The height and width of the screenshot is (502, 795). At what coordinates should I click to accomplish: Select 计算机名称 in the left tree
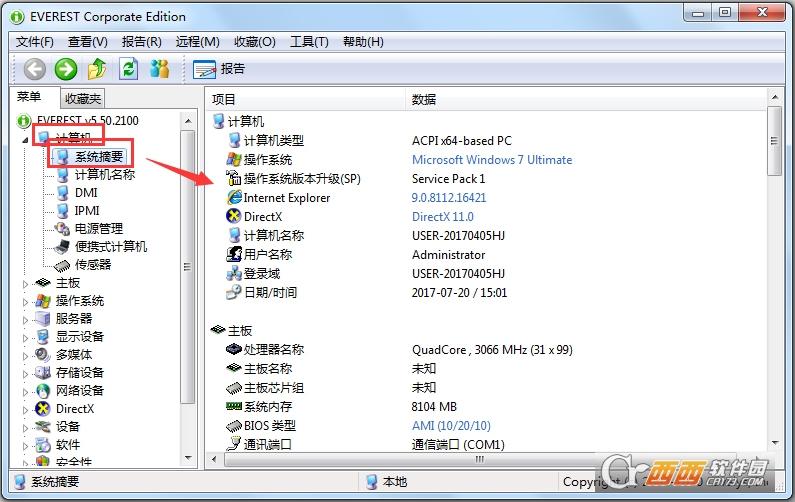coord(105,174)
